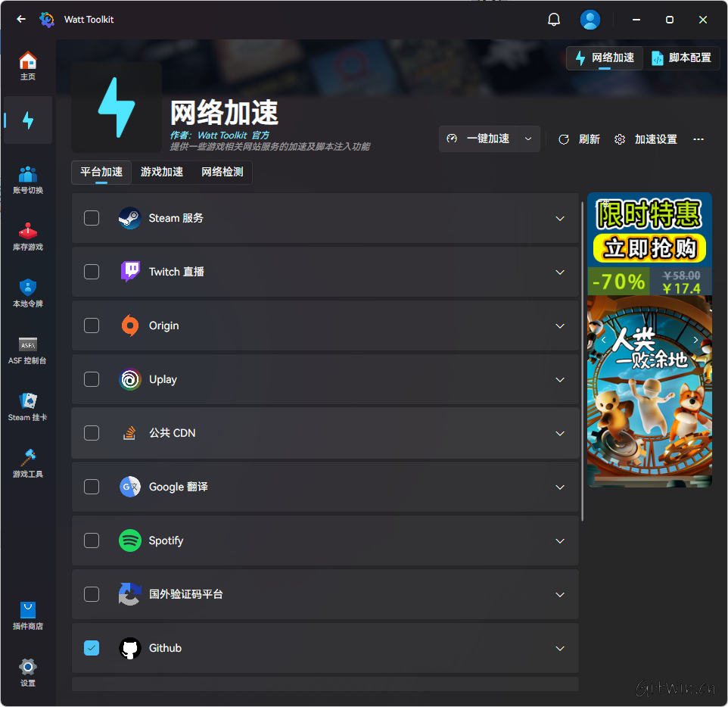Click the Twitch logo icon
This screenshot has height=707, width=728.
coord(130,271)
